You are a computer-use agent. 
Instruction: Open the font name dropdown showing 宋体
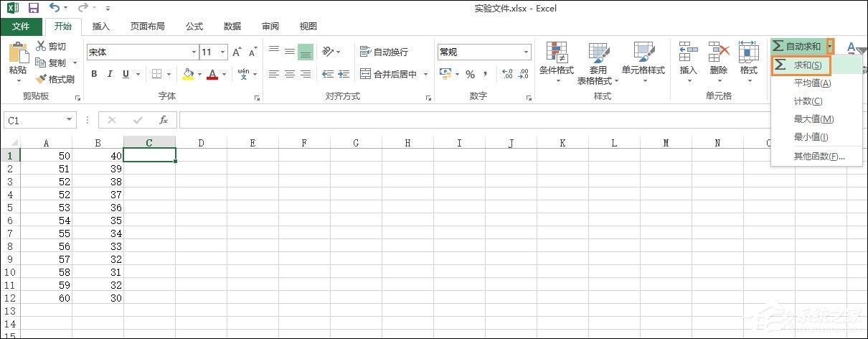tap(194, 52)
